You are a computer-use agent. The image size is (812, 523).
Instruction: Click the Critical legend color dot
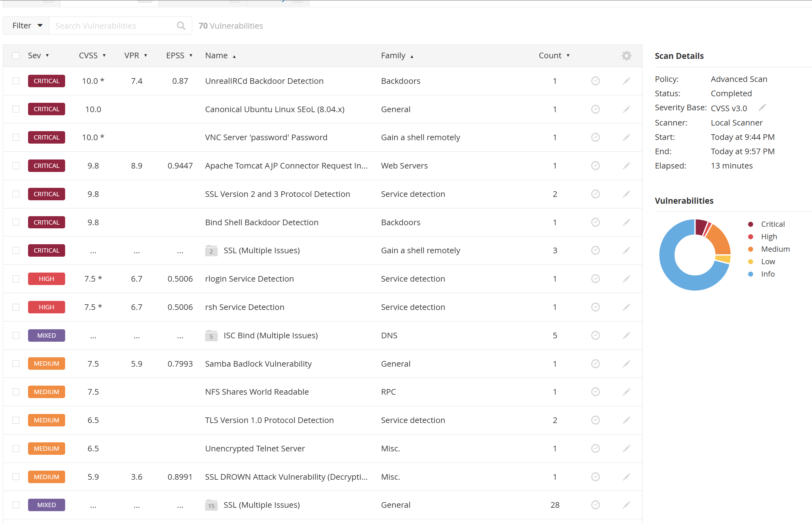point(751,224)
